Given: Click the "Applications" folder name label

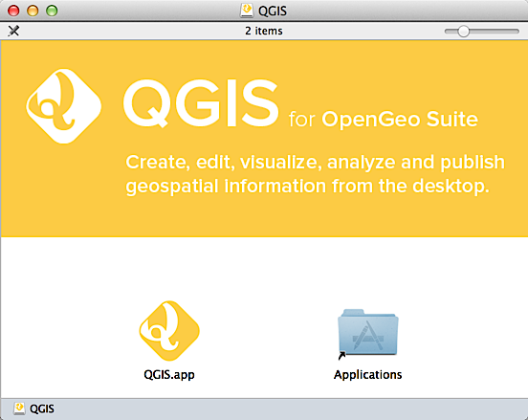Looking at the screenshot, I should [367, 374].
